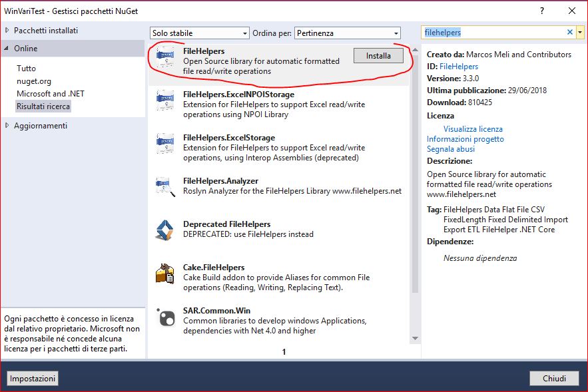Click page number 1 below results
The height and width of the screenshot is (392, 588).
click(284, 351)
